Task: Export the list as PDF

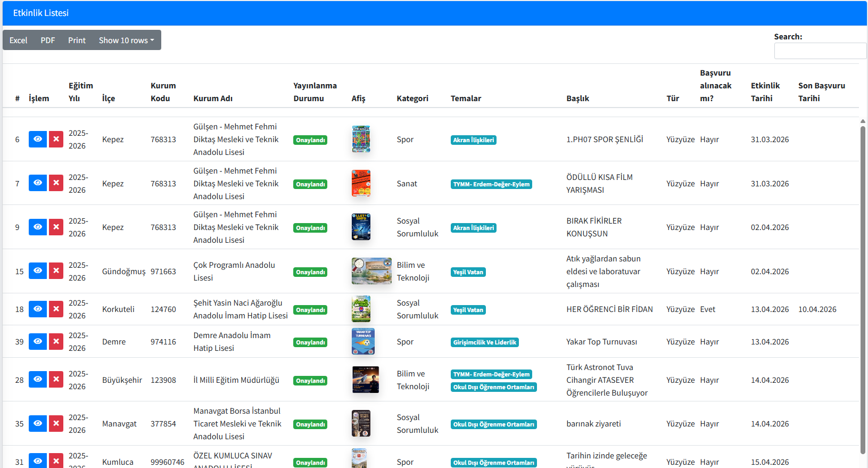Action: point(48,40)
